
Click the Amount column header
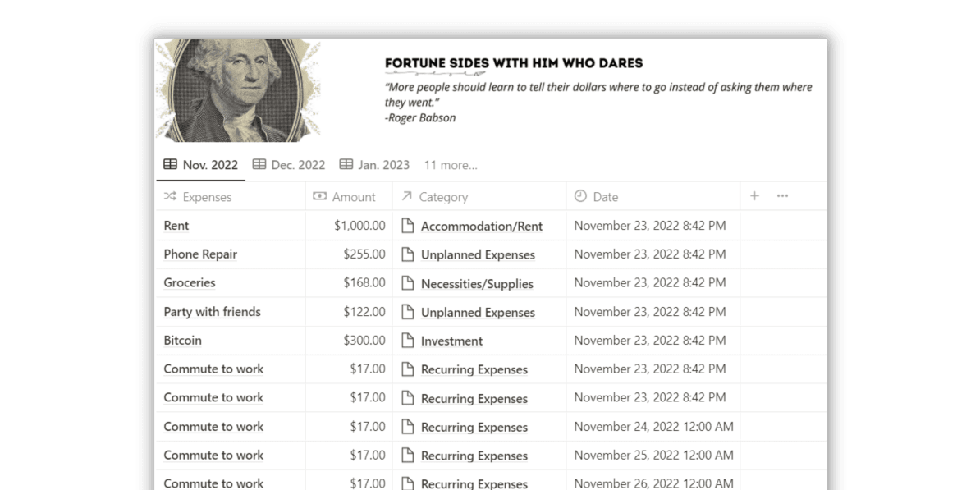(349, 197)
